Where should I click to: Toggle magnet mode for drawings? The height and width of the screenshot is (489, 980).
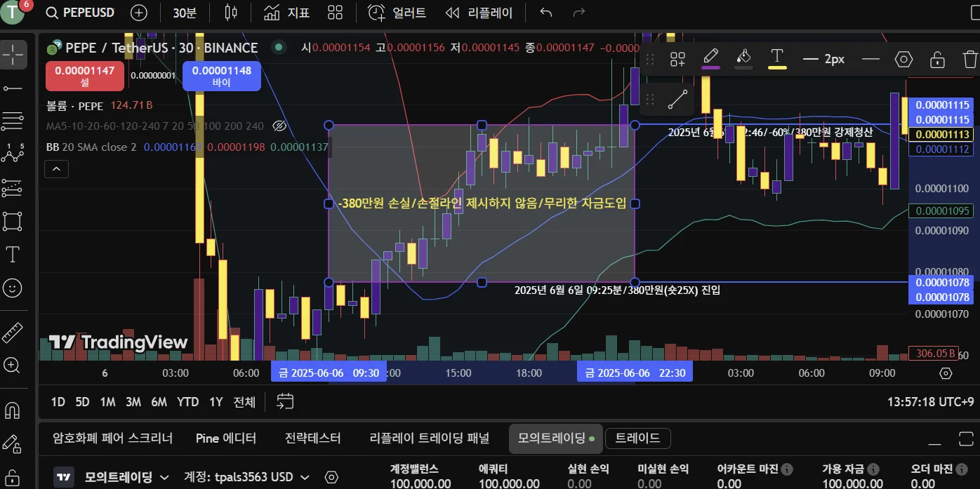click(x=13, y=410)
